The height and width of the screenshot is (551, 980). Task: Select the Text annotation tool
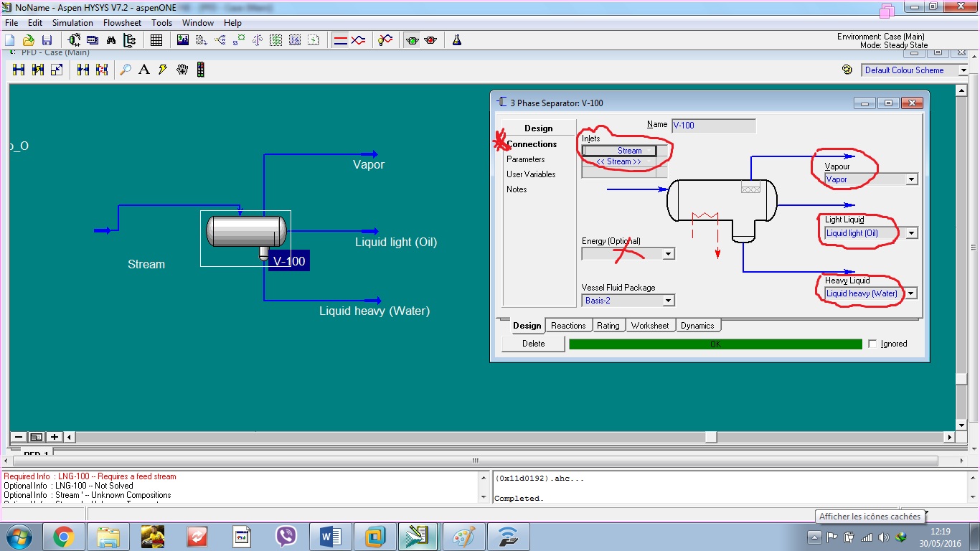click(x=143, y=70)
